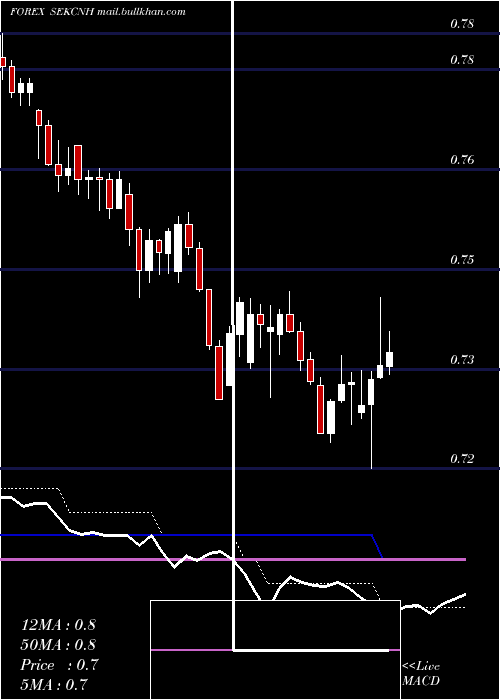Select the 0.76 price axis label

462,159
